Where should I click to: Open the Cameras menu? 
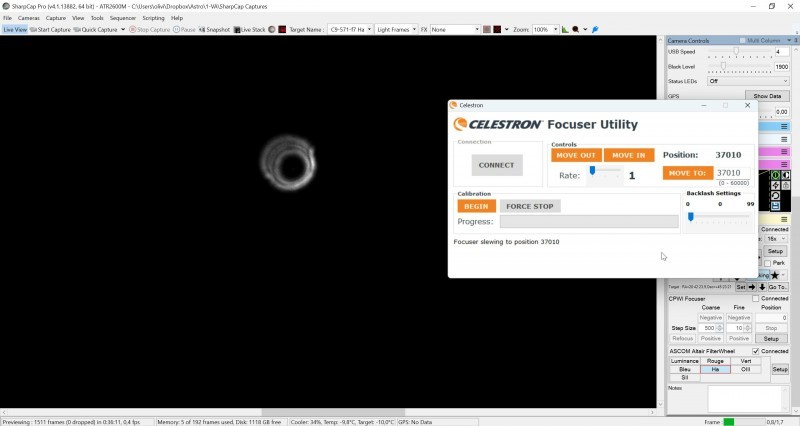[x=29, y=18]
